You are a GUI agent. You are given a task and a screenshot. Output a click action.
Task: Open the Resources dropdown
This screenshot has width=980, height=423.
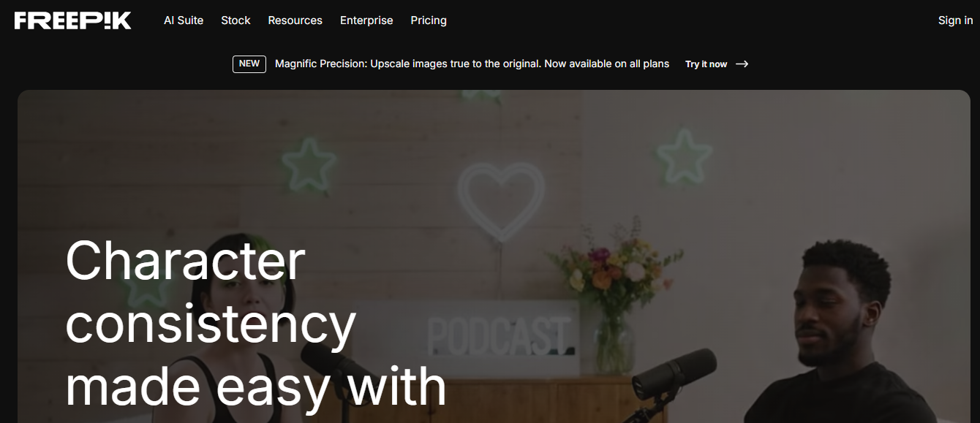click(x=295, y=20)
